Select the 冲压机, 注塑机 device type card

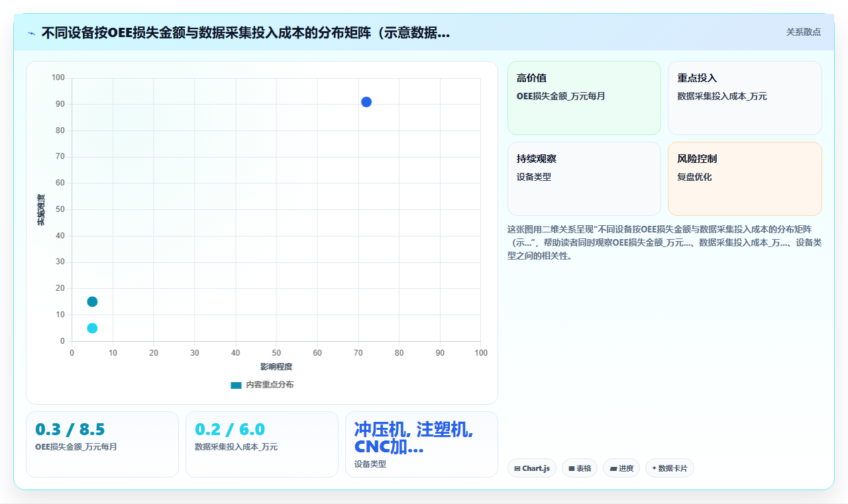[421, 444]
